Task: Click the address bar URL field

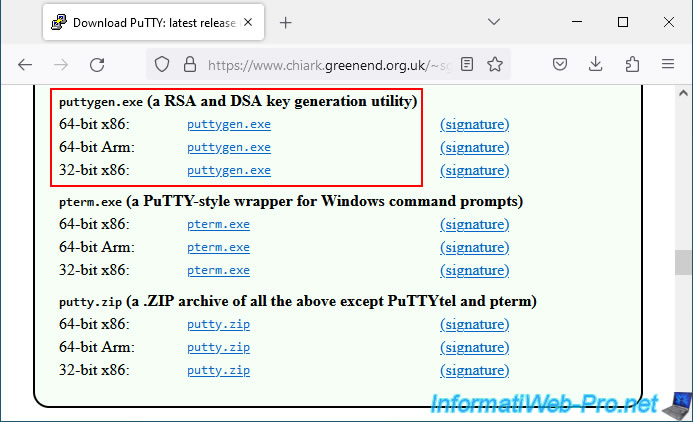Action: pos(320,64)
